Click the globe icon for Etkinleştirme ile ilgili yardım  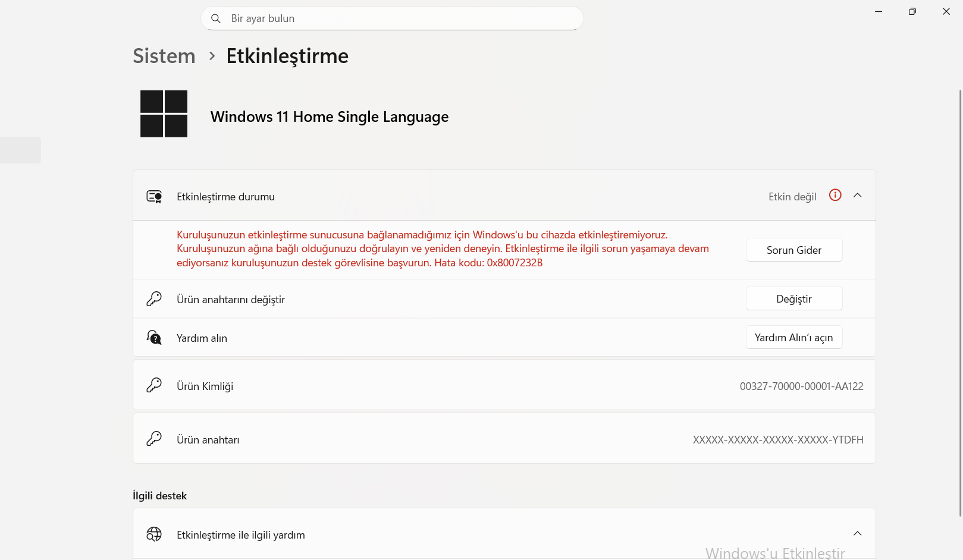point(154,534)
